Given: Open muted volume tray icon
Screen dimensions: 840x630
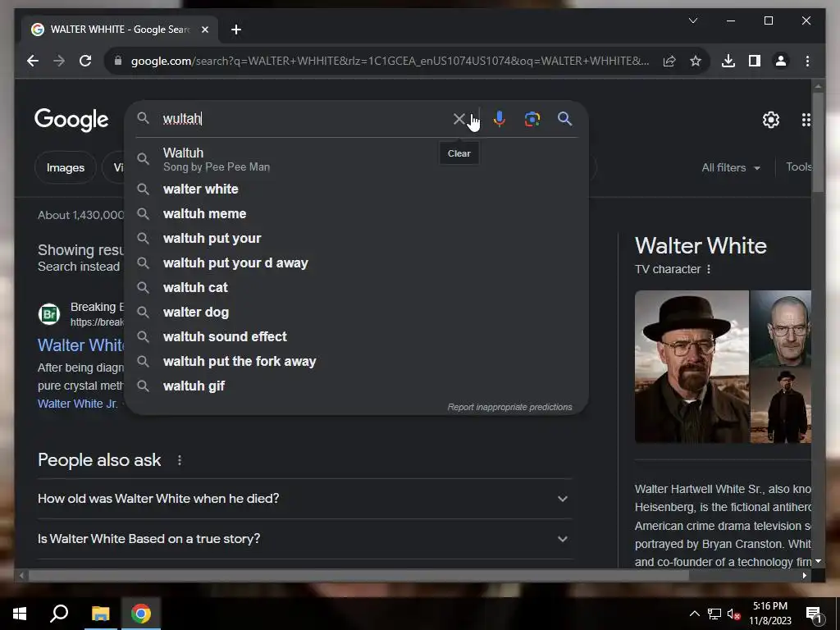Looking at the screenshot, I should pos(733,614).
